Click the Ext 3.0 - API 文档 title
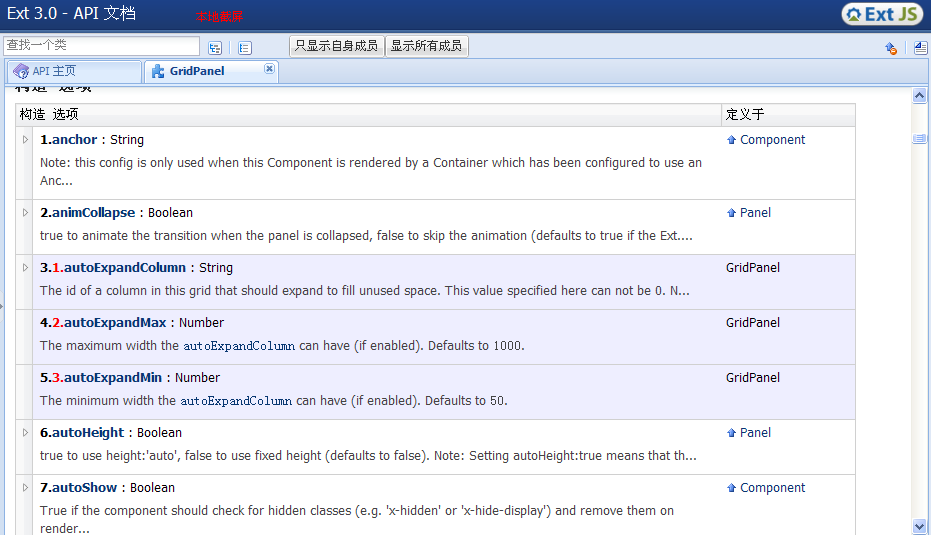931x535 pixels. [x=71, y=13]
